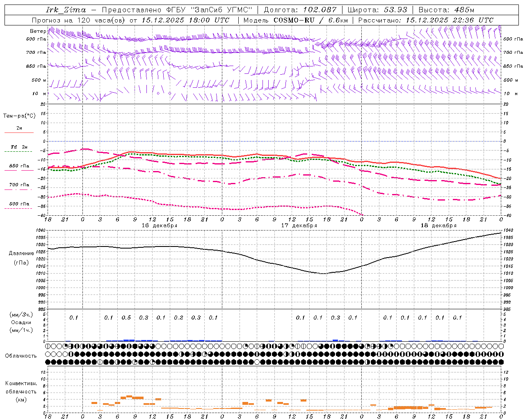Click the Ветер panel label
Screen dimensions: 525x420
[38, 31]
